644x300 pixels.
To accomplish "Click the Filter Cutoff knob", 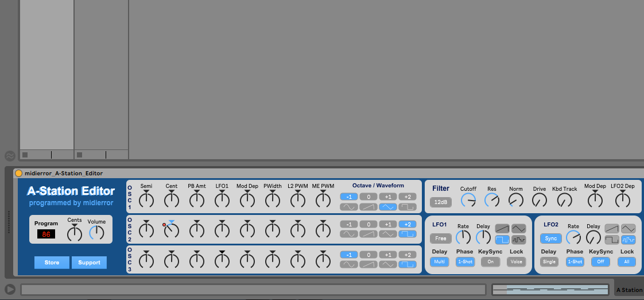I will pos(468,200).
